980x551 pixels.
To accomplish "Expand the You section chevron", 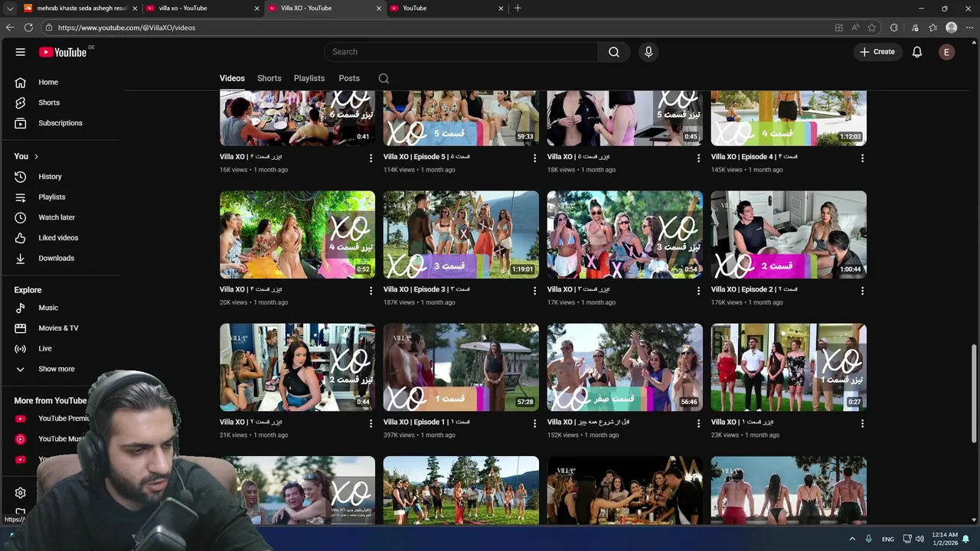I will pos(36,156).
